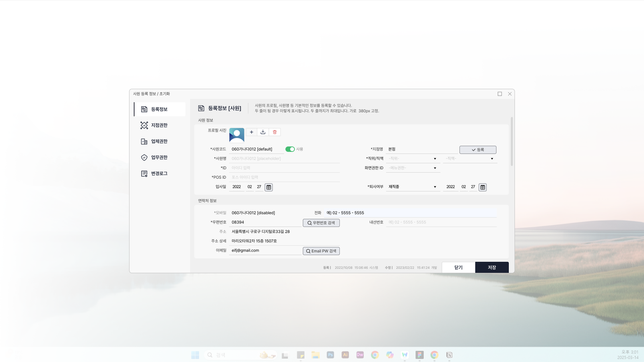Toggle the 사용 switch for 사원코드
644x362 pixels.
[290, 149]
